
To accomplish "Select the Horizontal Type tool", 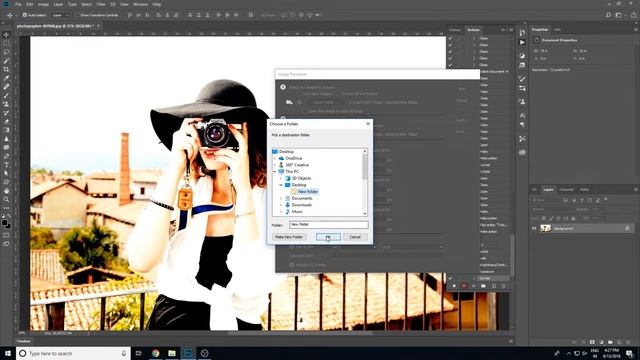I will coord(6,164).
